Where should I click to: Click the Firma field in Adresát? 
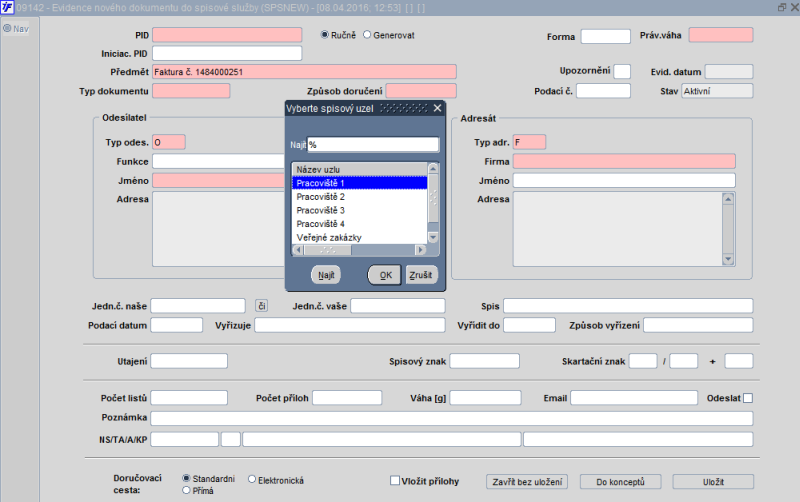624,161
